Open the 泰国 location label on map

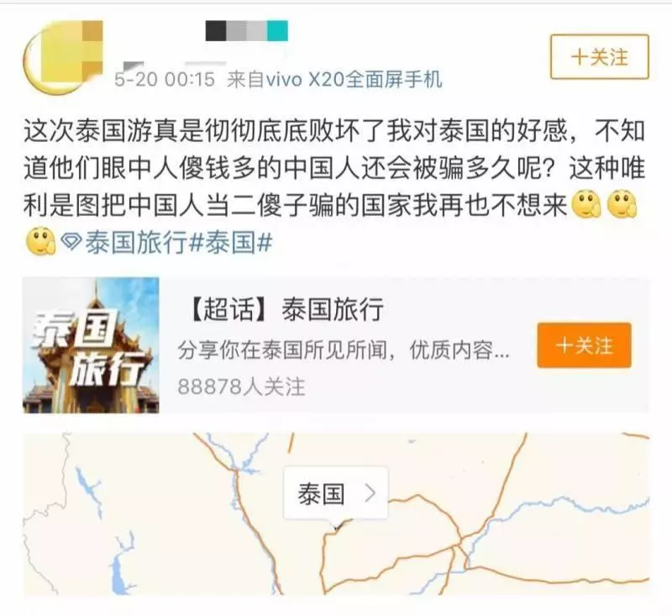(x=322, y=494)
